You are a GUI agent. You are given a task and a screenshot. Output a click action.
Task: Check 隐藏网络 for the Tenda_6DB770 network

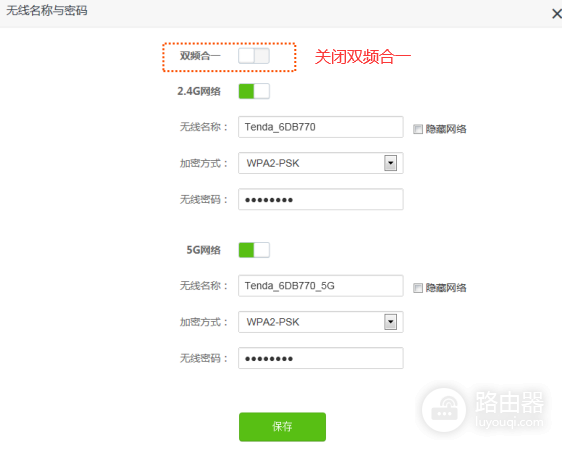[418, 129]
